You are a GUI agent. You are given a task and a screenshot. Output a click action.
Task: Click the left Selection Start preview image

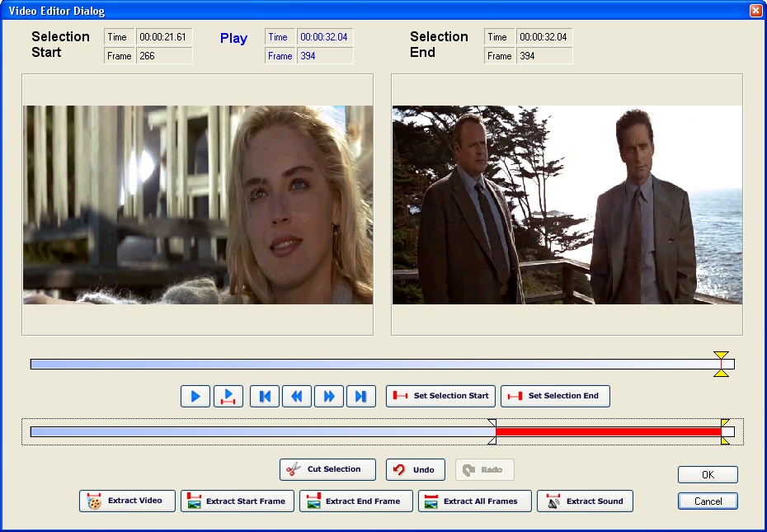pyautogui.click(x=198, y=205)
